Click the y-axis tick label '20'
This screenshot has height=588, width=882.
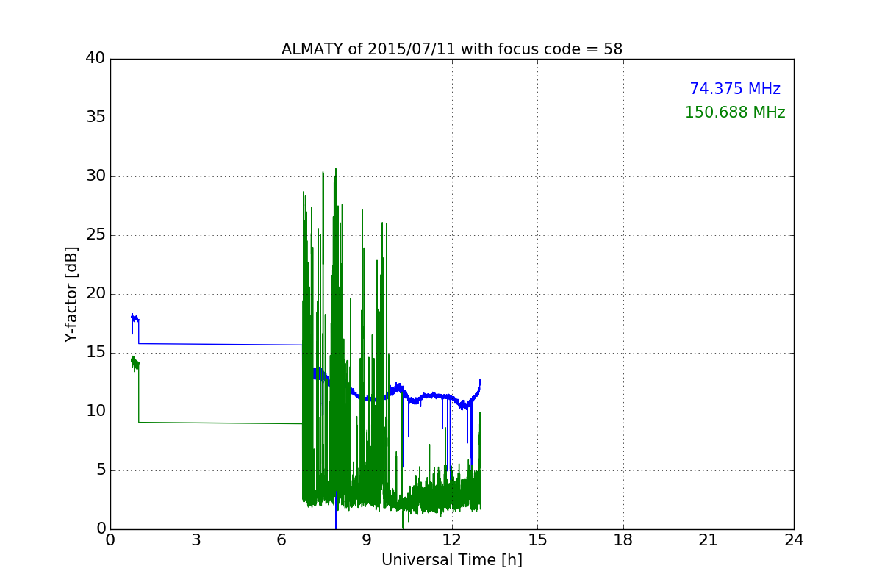click(96, 294)
